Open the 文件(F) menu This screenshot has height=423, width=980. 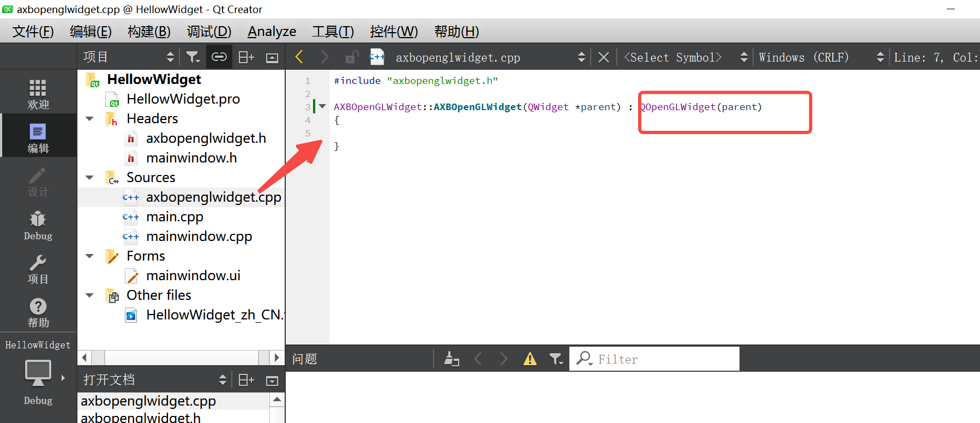(33, 32)
